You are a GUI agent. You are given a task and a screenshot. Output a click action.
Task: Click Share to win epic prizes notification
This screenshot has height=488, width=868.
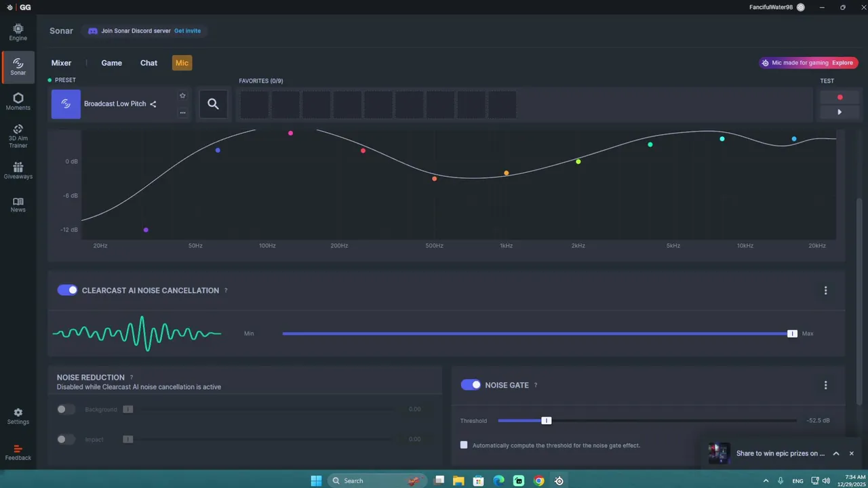click(781, 453)
